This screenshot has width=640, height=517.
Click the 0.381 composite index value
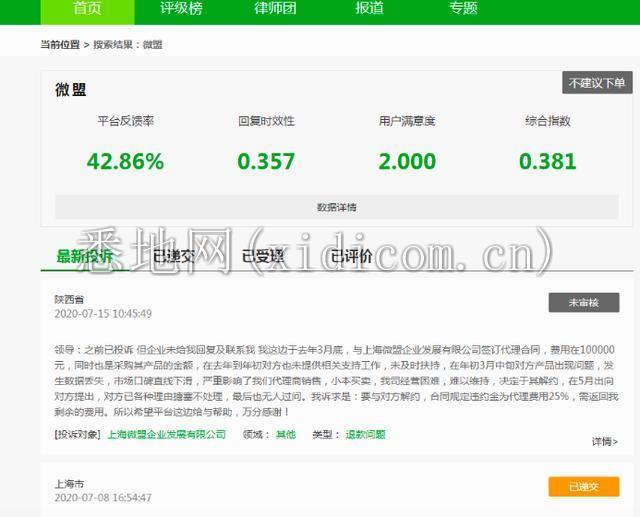pyautogui.click(x=548, y=161)
